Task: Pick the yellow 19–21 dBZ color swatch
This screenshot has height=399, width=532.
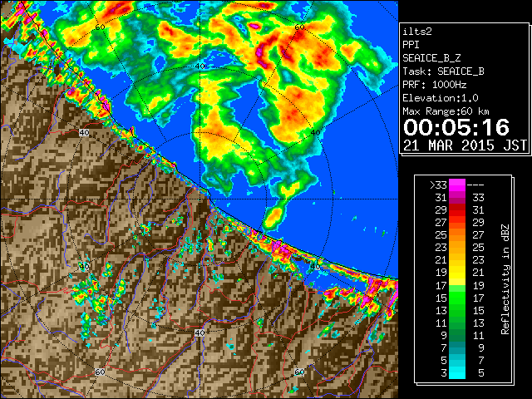Action: coord(457,273)
